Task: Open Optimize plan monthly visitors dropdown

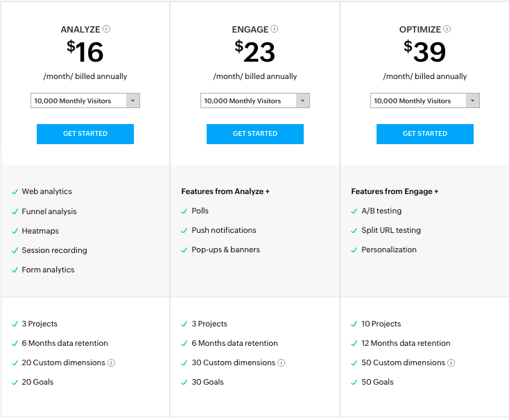Action: (x=425, y=101)
